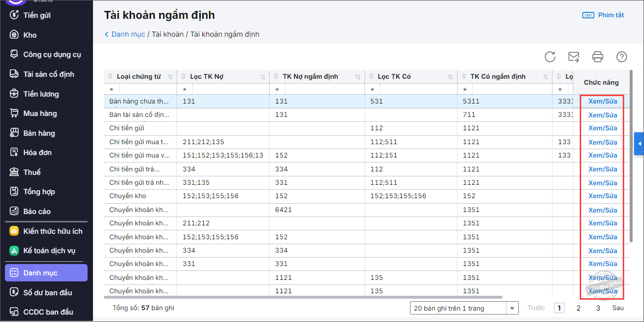Screen dimensions: 644x322
Task: Sort by TK Nợ ngầm định arrows
Action: click(358, 77)
